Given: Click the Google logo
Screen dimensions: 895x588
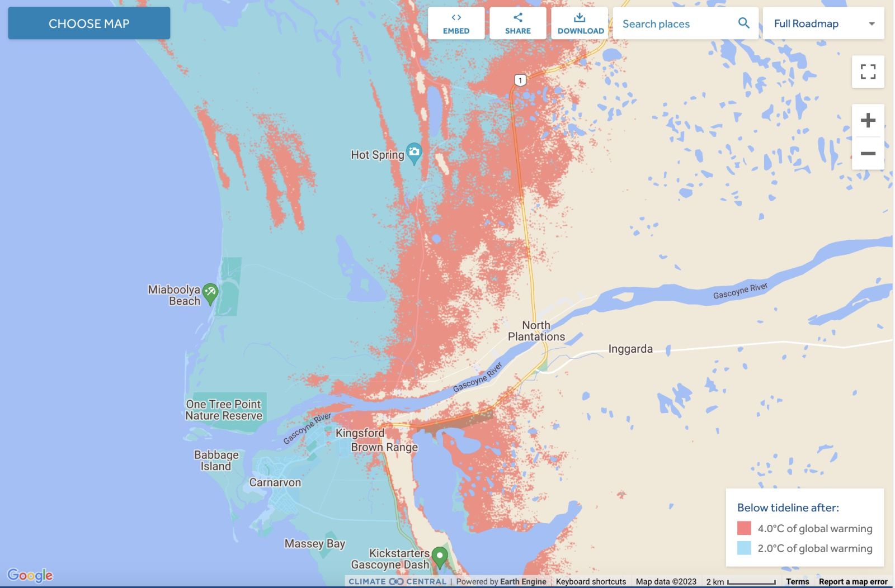Looking at the screenshot, I should point(30,575).
